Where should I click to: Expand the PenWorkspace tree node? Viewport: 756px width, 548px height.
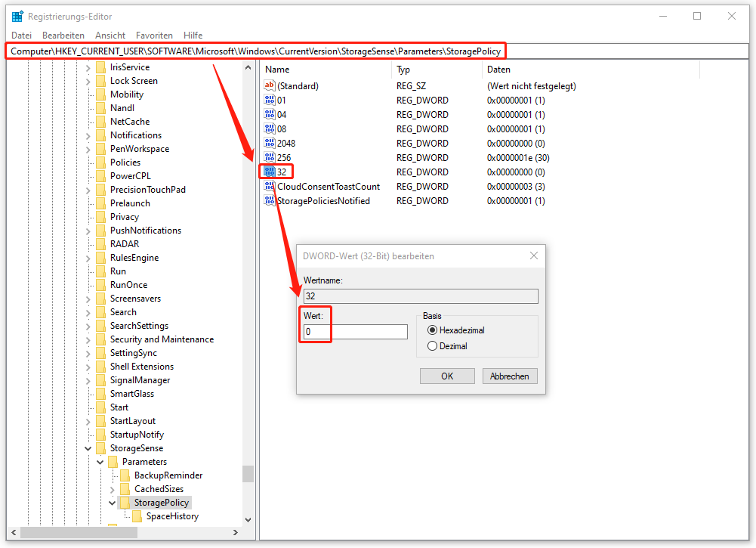pos(88,150)
